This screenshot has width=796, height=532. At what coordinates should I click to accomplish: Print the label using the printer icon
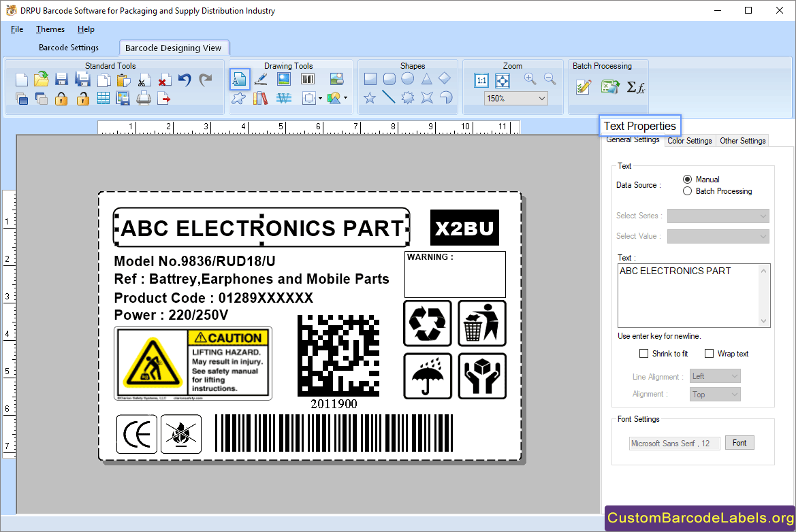tap(144, 98)
